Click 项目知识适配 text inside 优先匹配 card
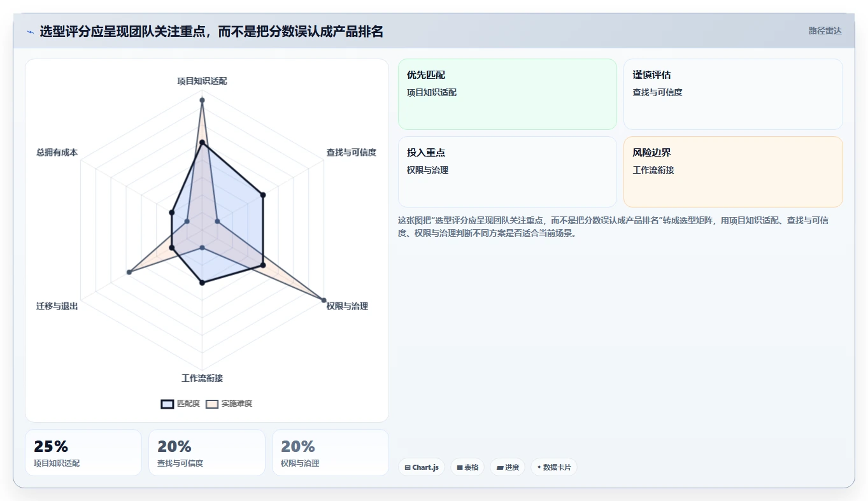Viewport: 868px width, 501px height. pos(432,92)
